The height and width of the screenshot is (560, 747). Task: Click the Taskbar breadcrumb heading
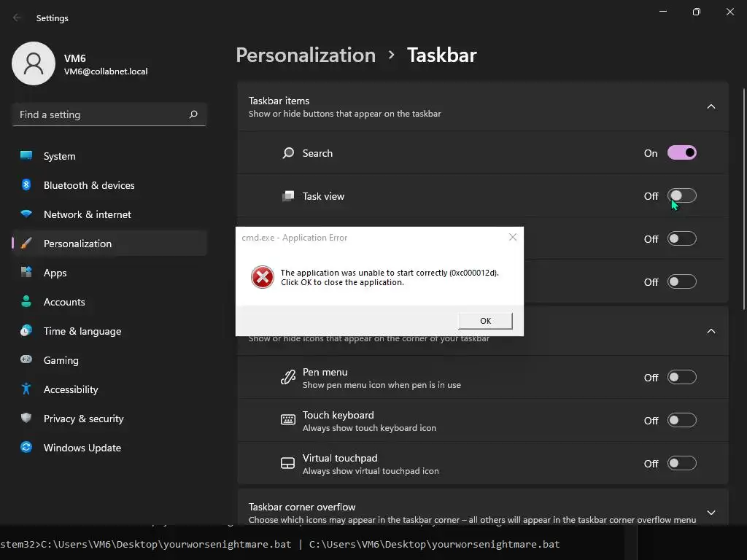[441, 55]
